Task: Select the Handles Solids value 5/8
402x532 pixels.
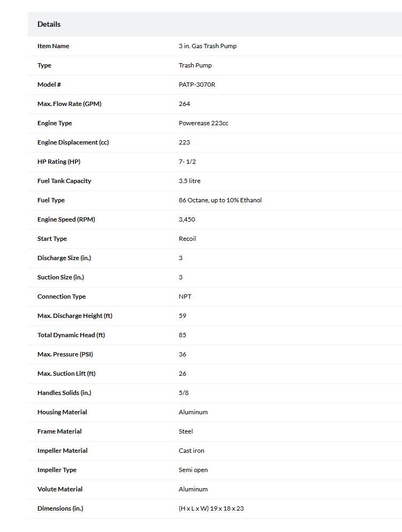Action: tap(184, 393)
